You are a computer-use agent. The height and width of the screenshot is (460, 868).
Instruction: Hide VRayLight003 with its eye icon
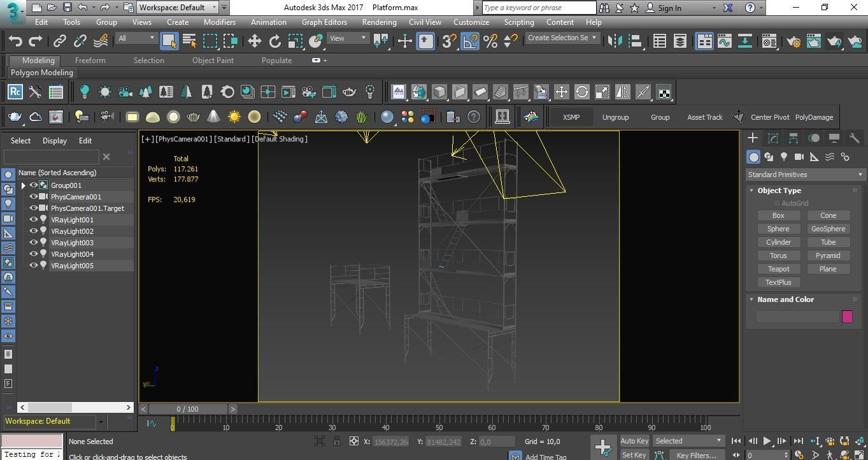pos(34,243)
